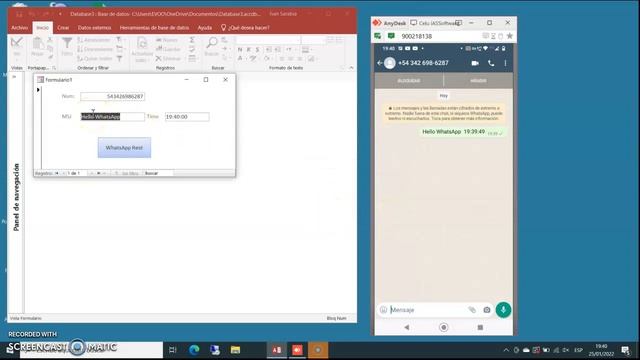Open contact +54 342 698-6287 profile

pyautogui.click(x=423, y=63)
